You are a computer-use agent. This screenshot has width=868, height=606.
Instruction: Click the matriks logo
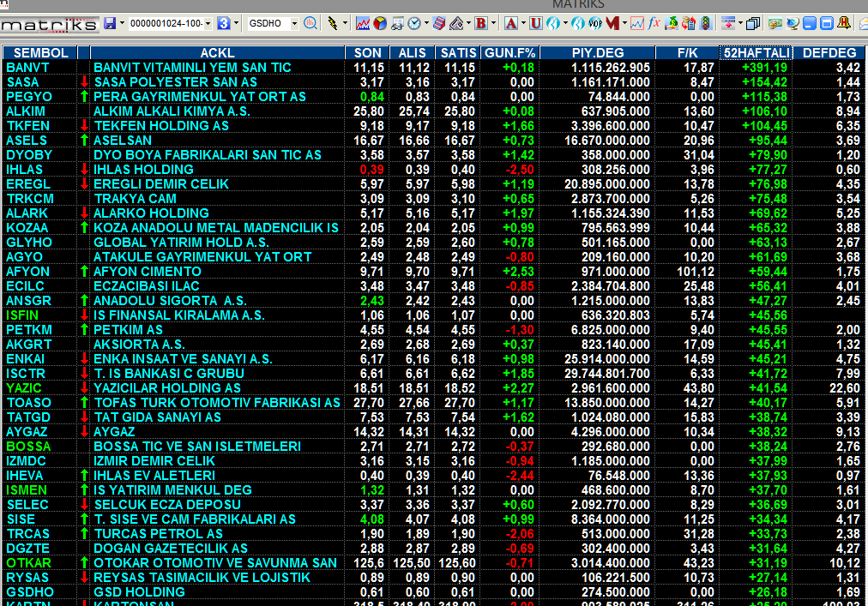point(49,24)
